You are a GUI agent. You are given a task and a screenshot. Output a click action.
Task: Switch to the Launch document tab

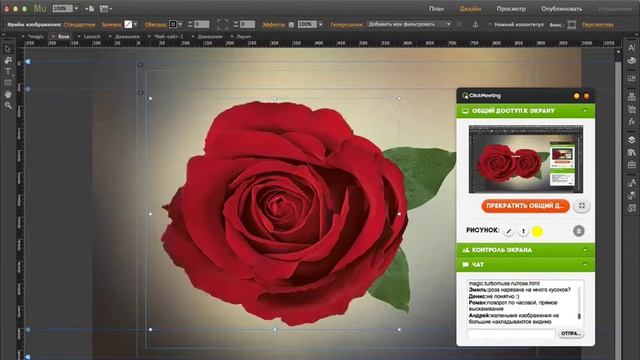[x=92, y=36]
